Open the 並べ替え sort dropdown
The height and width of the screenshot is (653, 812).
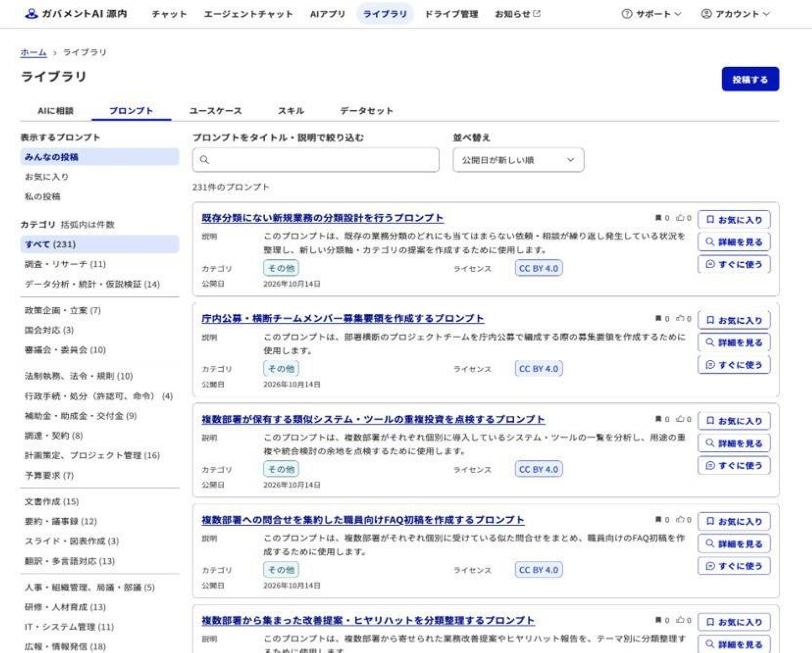518,160
